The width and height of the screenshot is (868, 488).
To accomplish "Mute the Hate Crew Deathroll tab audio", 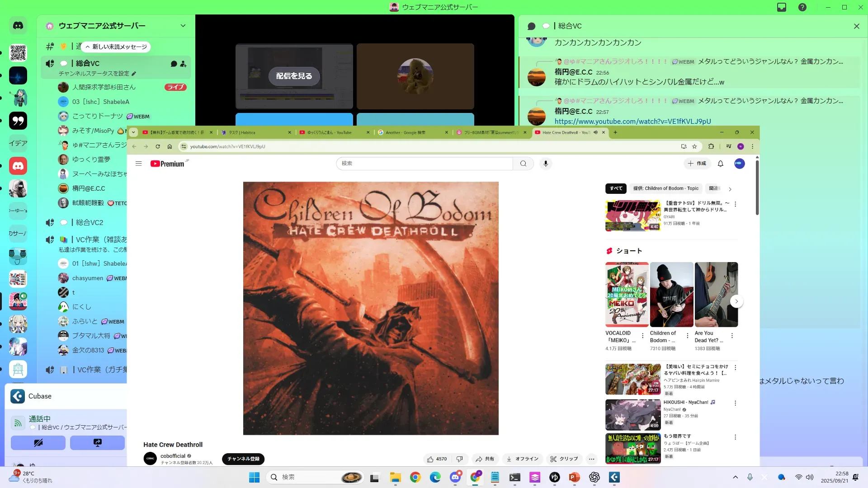I will (595, 132).
